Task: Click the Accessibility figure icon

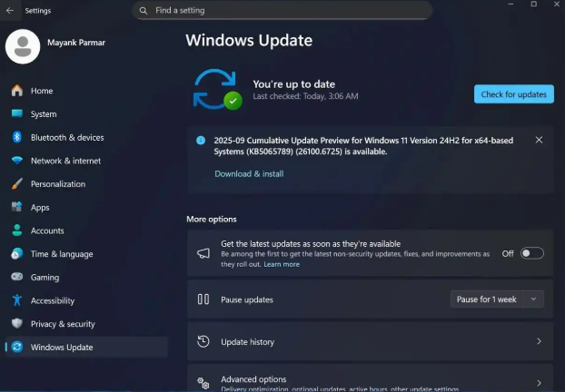Action: (x=17, y=300)
